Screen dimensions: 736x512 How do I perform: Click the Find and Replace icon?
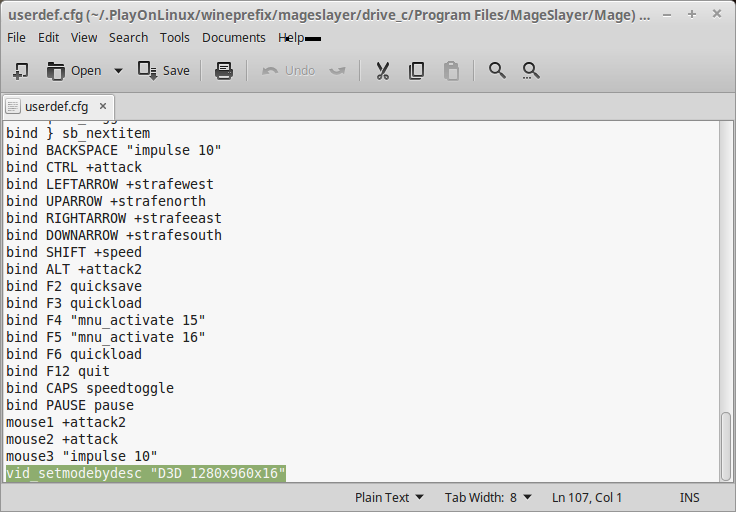[531, 71]
